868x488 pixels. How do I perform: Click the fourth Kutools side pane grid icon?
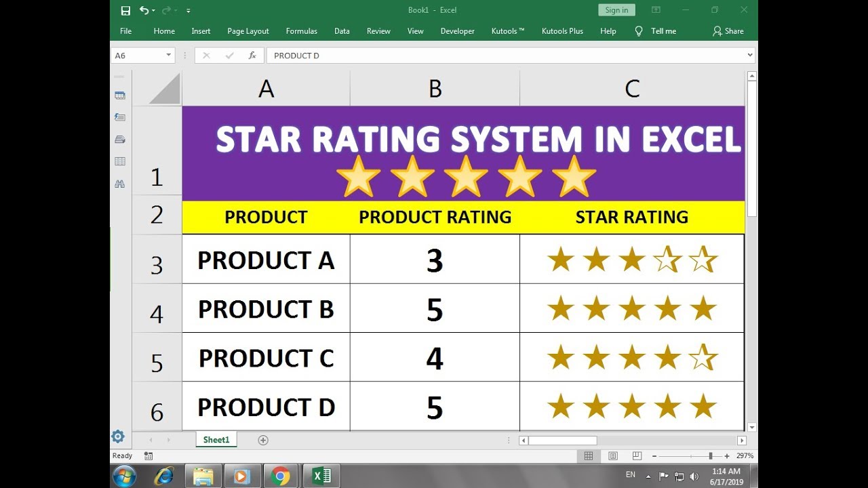click(120, 161)
